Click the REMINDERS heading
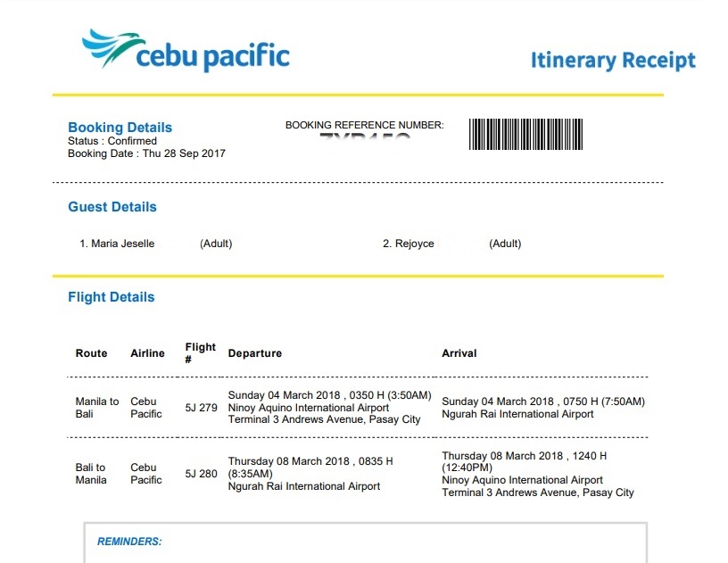The height and width of the screenshot is (563, 728). click(129, 541)
